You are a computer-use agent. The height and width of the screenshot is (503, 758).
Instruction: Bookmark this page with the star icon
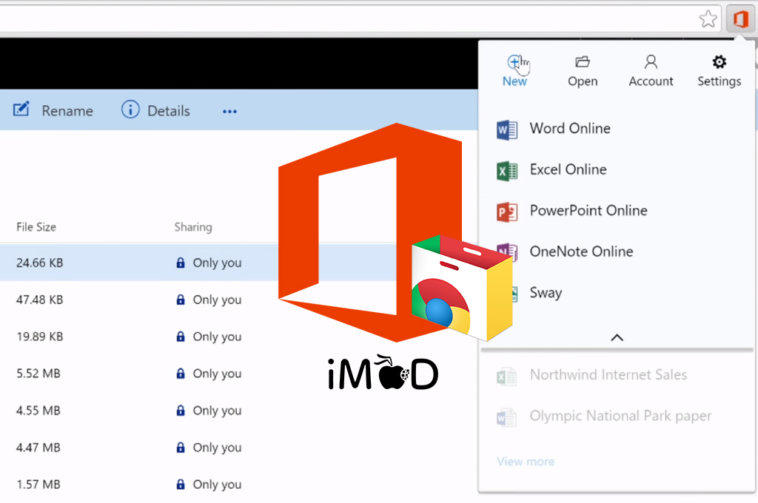(708, 19)
